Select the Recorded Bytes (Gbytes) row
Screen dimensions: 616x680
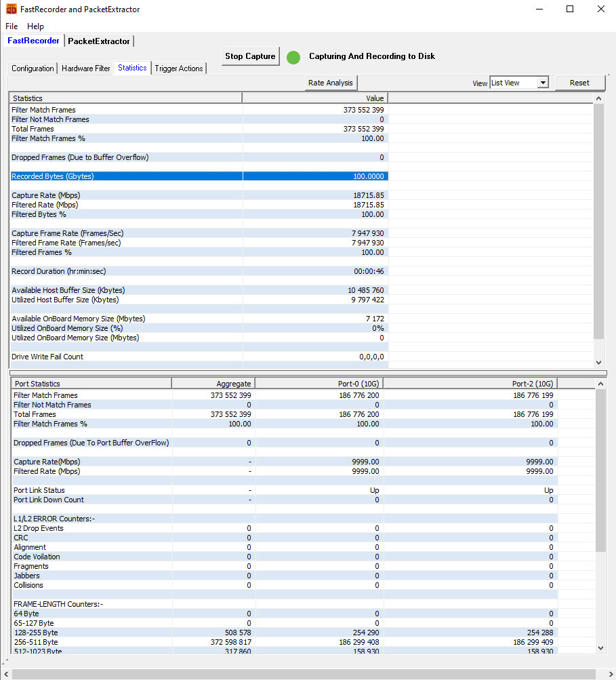pos(199,176)
